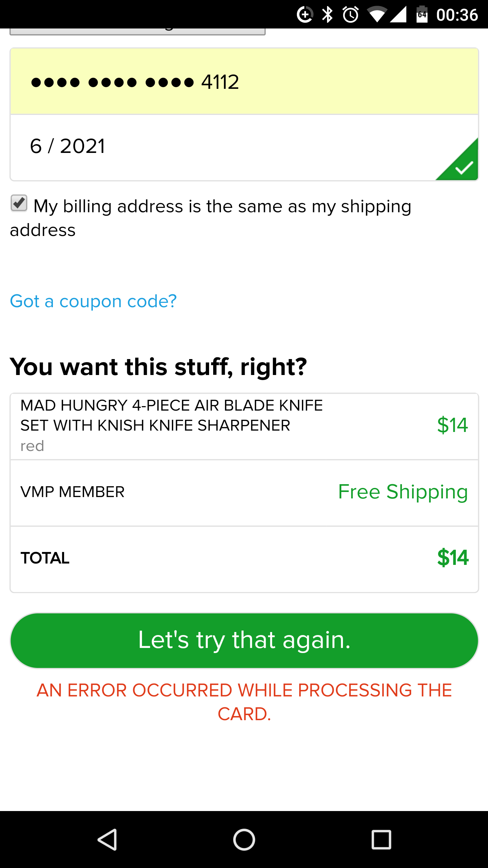Tap the Mad Hungry knife set item row
Screen dimensions: 488x868
click(x=244, y=426)
